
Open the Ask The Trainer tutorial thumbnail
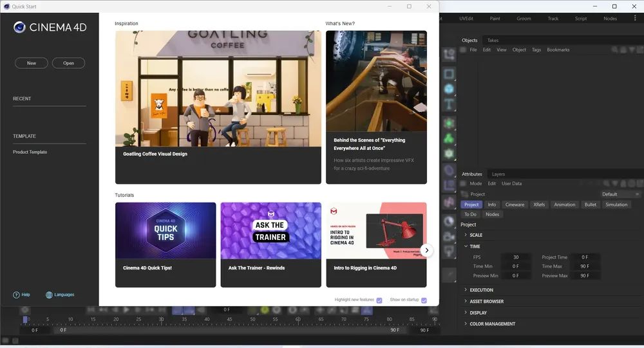271,231
